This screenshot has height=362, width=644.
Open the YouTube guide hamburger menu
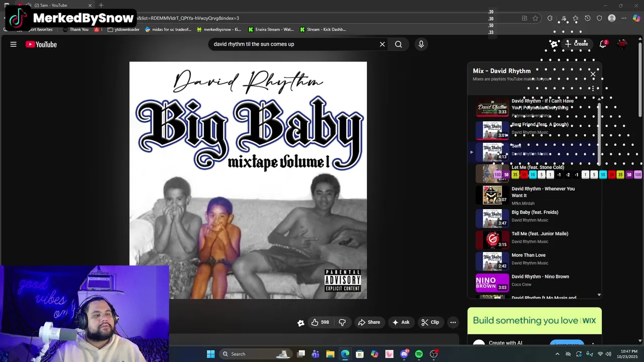pyautogui.click(x=14, y=44)
